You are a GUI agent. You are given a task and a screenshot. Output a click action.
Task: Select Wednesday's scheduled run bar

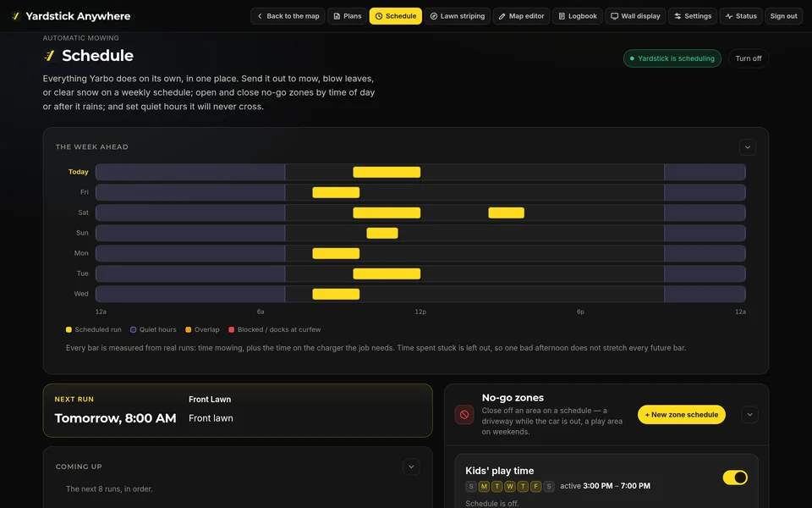pos(336,294)
